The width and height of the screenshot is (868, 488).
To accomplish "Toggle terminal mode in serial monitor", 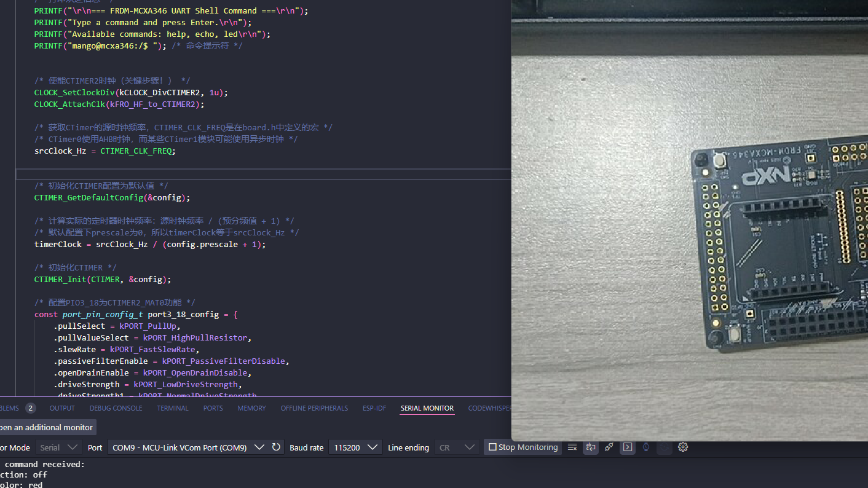I will tap(627, 447).
